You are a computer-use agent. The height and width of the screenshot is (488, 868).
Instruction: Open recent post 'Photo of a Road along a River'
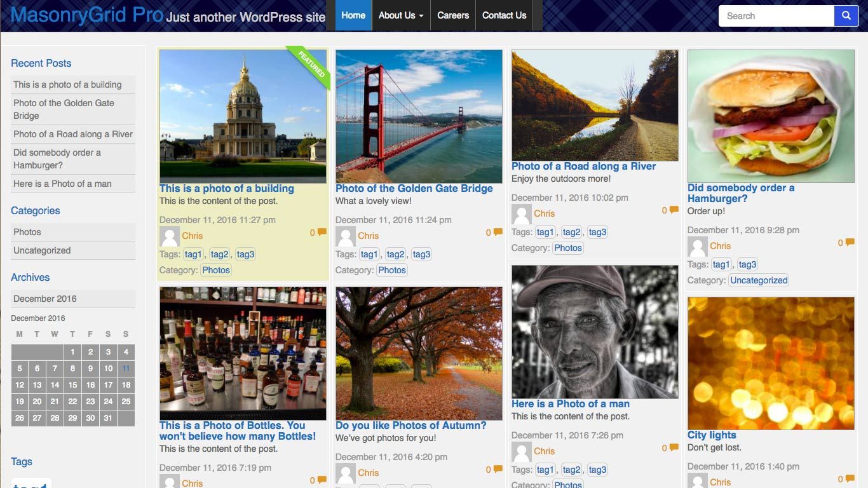tap(73, 134)
